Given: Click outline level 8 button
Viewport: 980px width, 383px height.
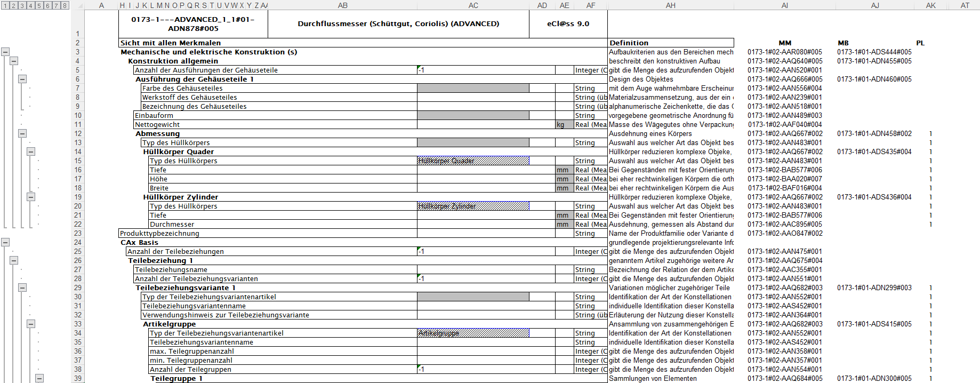Looking at the screenshot, I should click(65, 5).
